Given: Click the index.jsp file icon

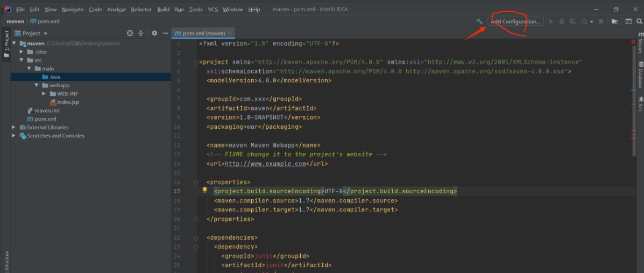Looking at the screenshot, I should [53, 102].
